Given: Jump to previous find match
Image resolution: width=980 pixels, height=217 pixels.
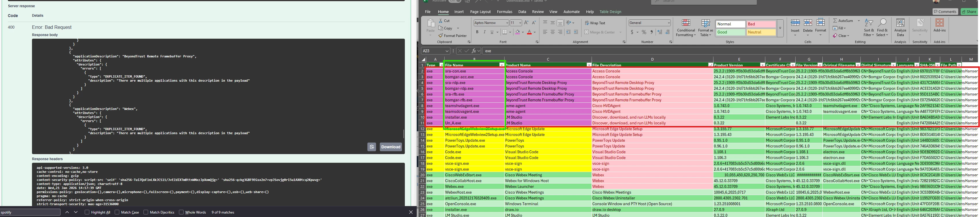Looking at the screenshot, I should (x=67, y=212).
